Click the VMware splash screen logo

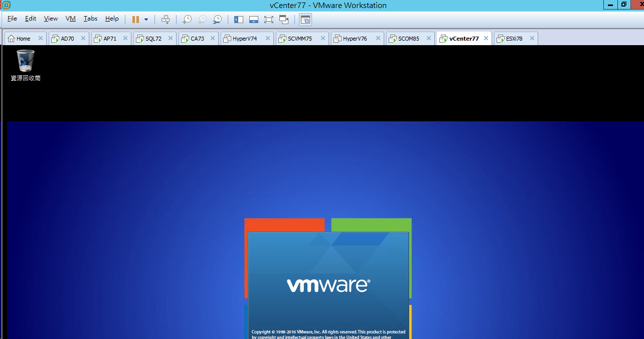[329, 285]
